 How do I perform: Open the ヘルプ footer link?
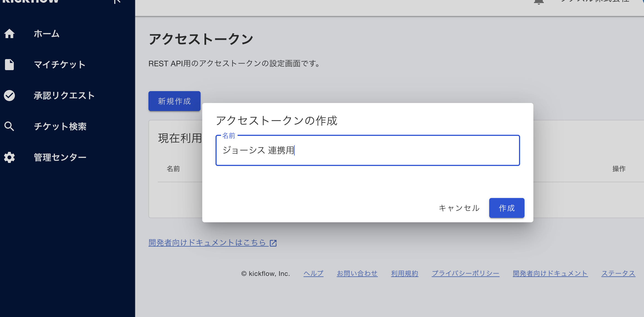point(313,273)
